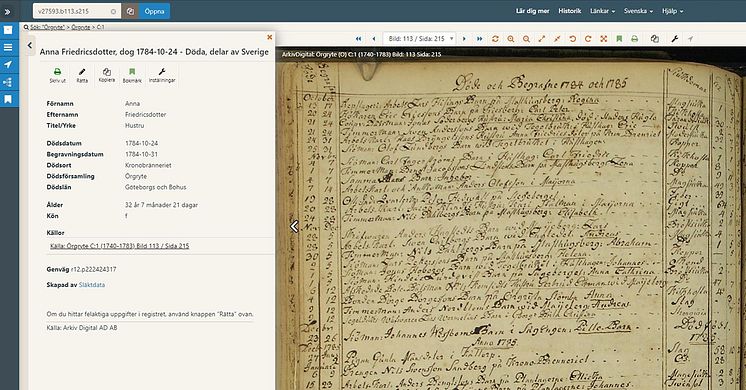The height and width of the screenshot is (390, 746).
Task: Click the Öppna button
Action: pos(154,11)
